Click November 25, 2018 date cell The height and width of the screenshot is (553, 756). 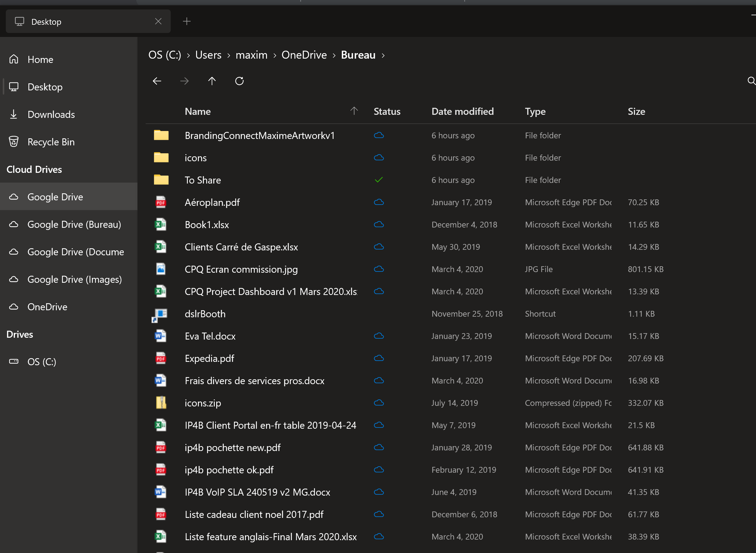(x=467, y=314)
